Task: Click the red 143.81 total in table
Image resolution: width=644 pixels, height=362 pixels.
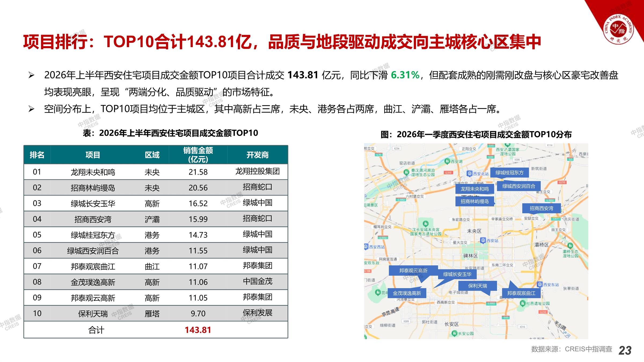Action: [198, 330]
